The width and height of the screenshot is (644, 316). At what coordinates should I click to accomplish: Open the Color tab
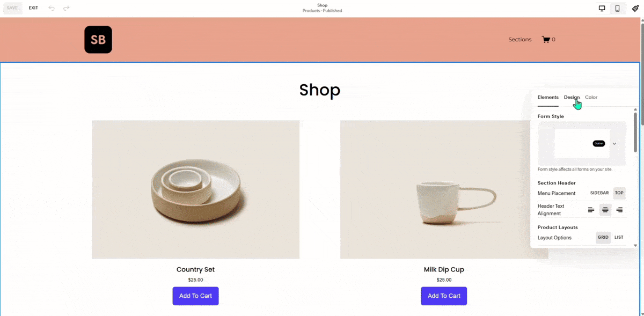(591, 97)
